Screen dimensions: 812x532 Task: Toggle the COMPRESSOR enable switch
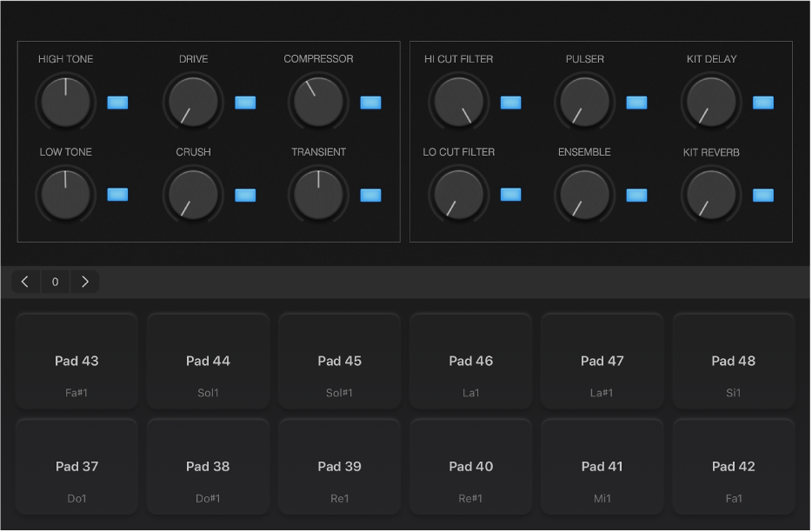371,102
